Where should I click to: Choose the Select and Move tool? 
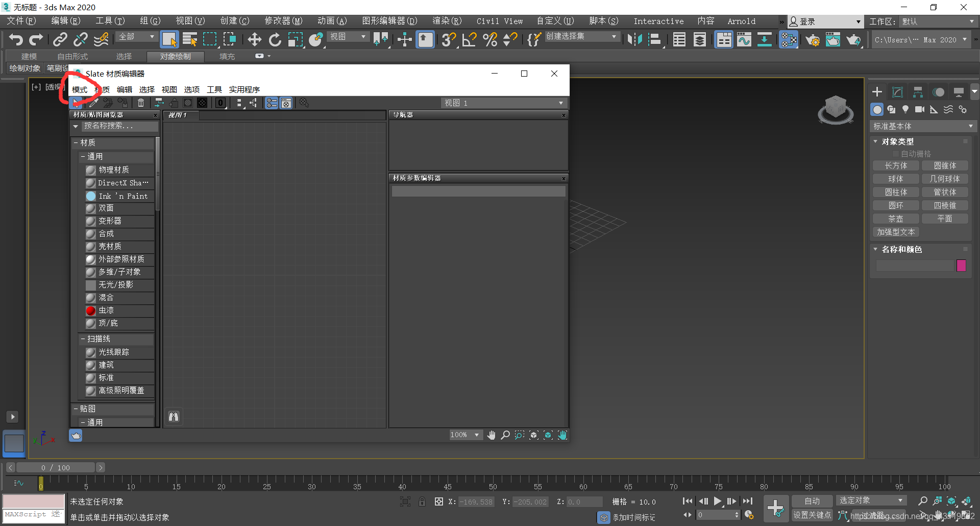(x=254, y=39)
